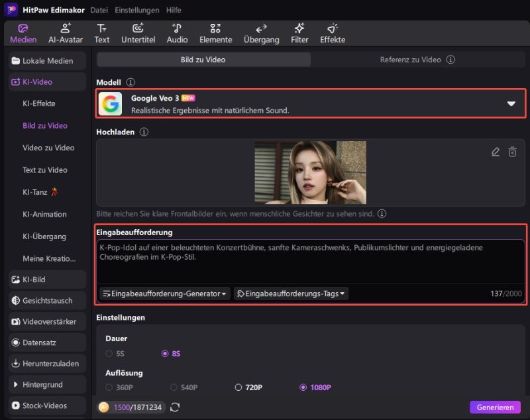Select the 5S duration option

[x=115, y=354]
